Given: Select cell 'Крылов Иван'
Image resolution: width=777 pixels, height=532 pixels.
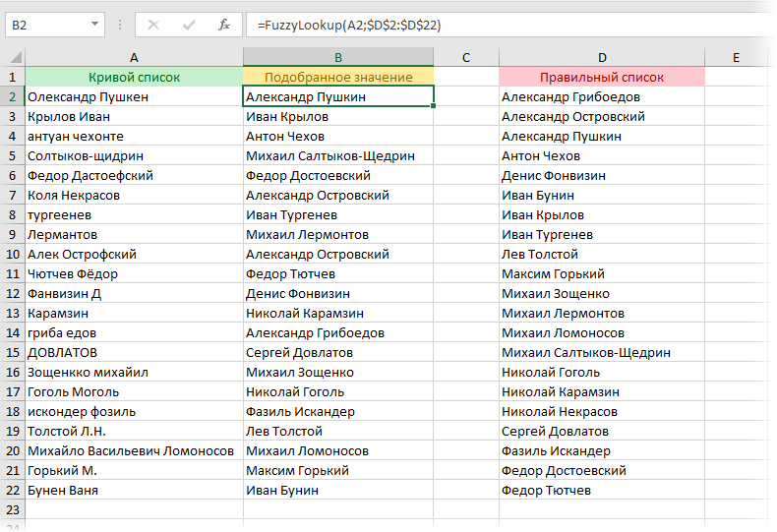Looking at the screenshot, I should (134, 116).
